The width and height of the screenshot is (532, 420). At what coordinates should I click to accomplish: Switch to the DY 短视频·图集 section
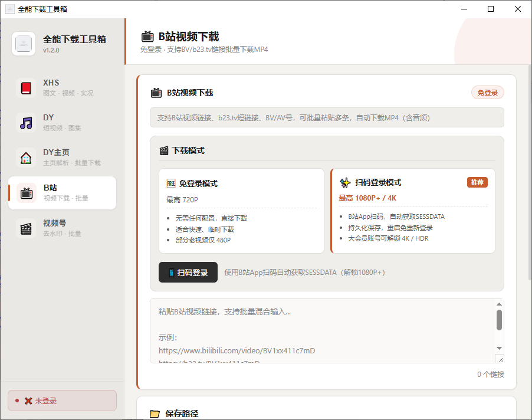(63, 123)
